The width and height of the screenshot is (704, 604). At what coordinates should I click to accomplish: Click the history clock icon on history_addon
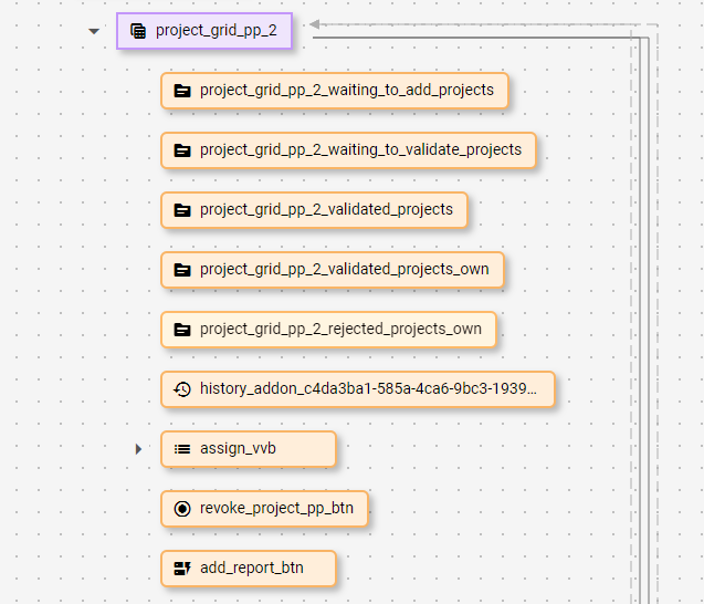[x=182, y=389]
